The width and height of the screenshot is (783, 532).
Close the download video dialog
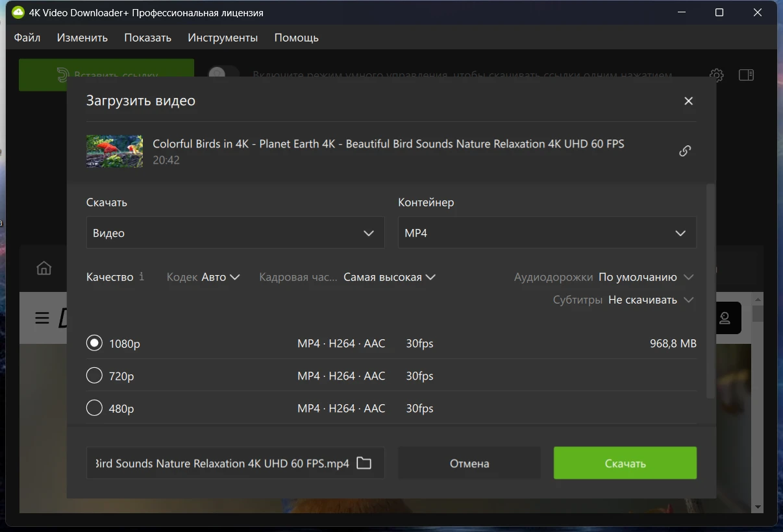click(x=688, y=101)
